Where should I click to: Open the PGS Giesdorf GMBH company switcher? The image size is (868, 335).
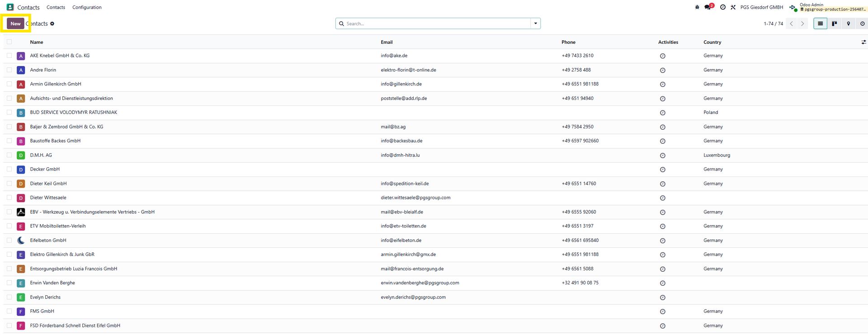pyautogui.click(x=761, y=7)
